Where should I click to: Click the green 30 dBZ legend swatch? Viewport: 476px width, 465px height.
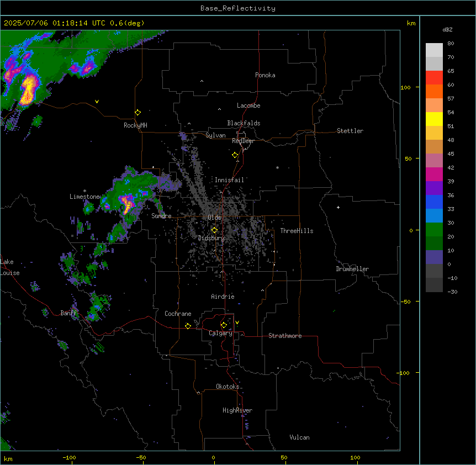click(x=434, y=230)
